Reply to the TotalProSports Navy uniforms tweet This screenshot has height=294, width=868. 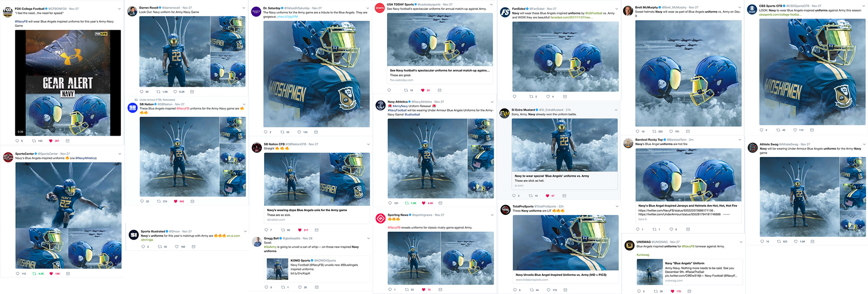tap(515, 290)
